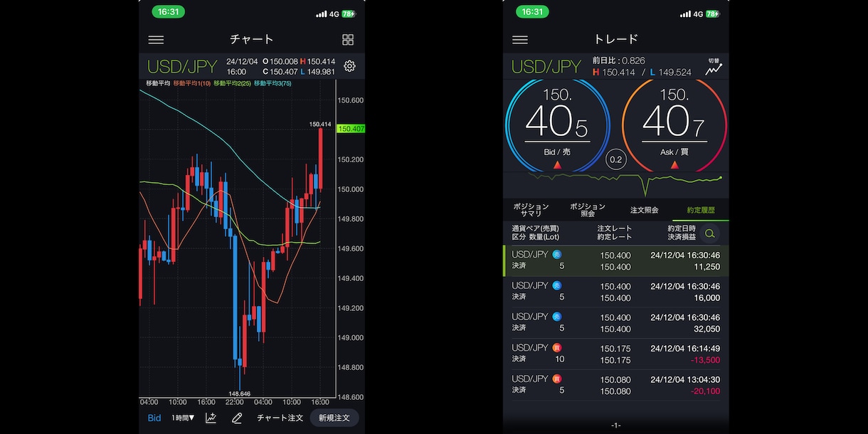Image resolution: width=868 pixels, height=434 pixels.
Task: Tap the 移動平均2(25) legend label
Action: pos(233,84)
